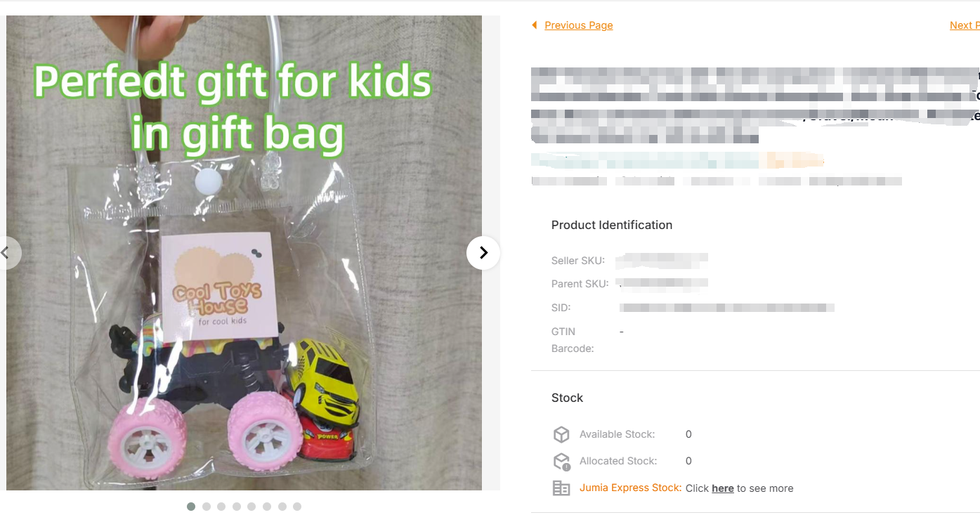The height and width of the screenshot is (515, 980).
Task: Click the Available Stock box icon
Action: [561, 434]
